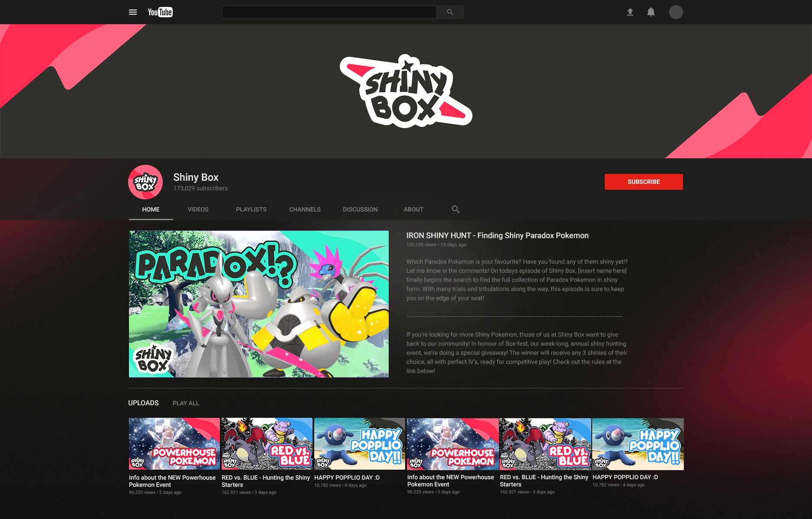Click first "Info about the NEW Powerhouse" title
812x519 pixels.
pyautogui.click(x=172, y=481)
